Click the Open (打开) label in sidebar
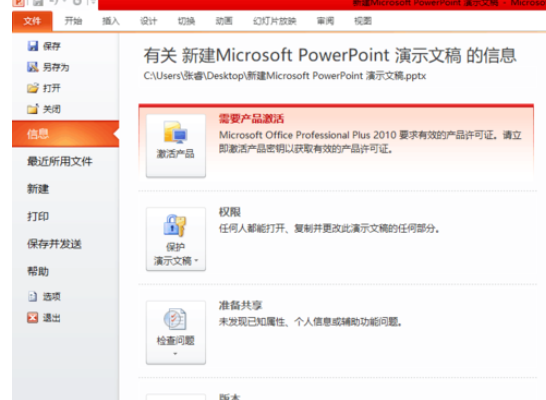546x400 pixels. click(52, 88)
